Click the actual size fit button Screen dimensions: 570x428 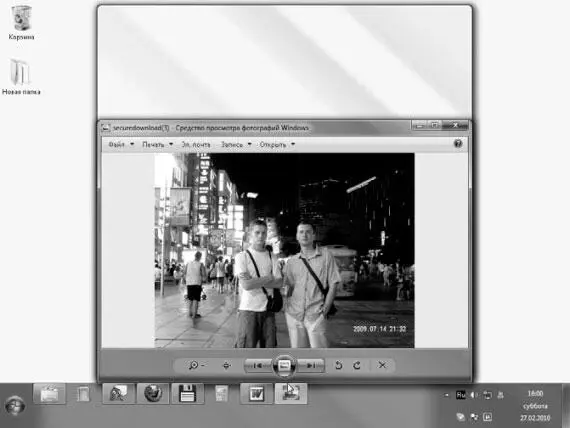[226, 365]
